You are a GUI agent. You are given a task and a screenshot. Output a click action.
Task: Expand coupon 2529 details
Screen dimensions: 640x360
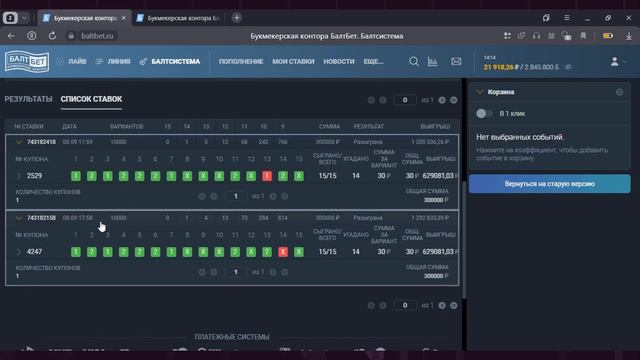tap(18, 176)
